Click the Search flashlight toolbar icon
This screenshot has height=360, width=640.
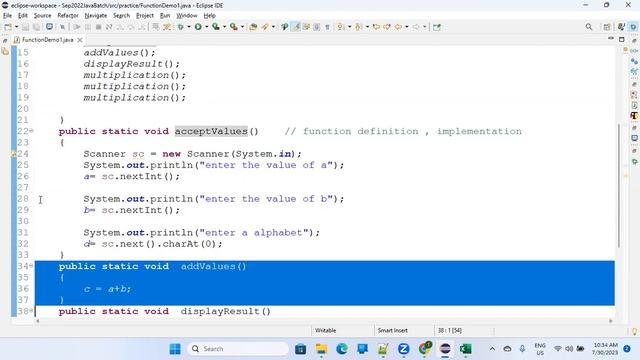(265, 27)
